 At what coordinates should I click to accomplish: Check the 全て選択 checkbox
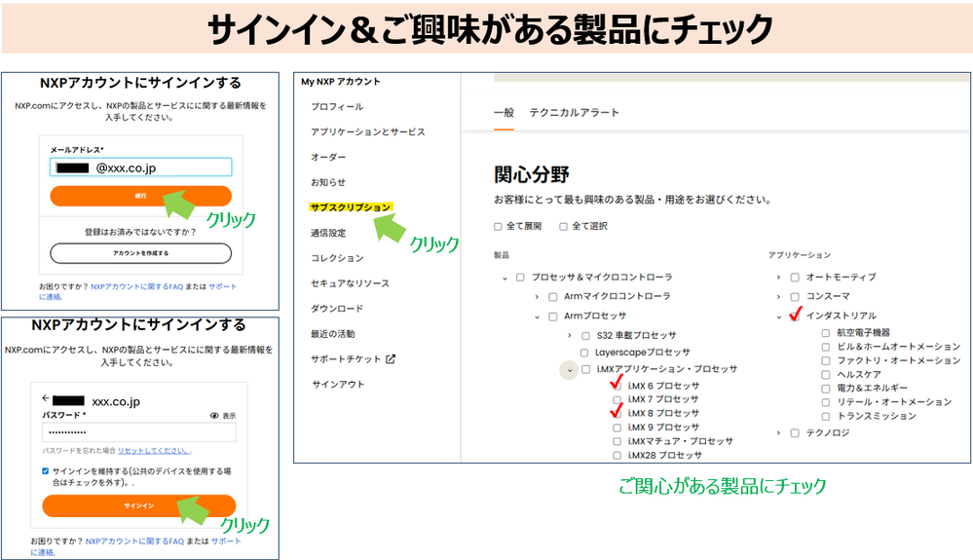564,226
